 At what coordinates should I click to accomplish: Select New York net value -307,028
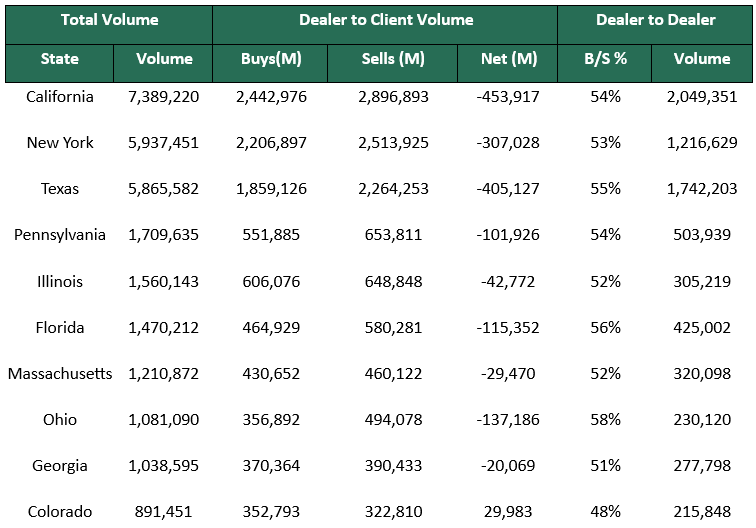tap(508, 143)
